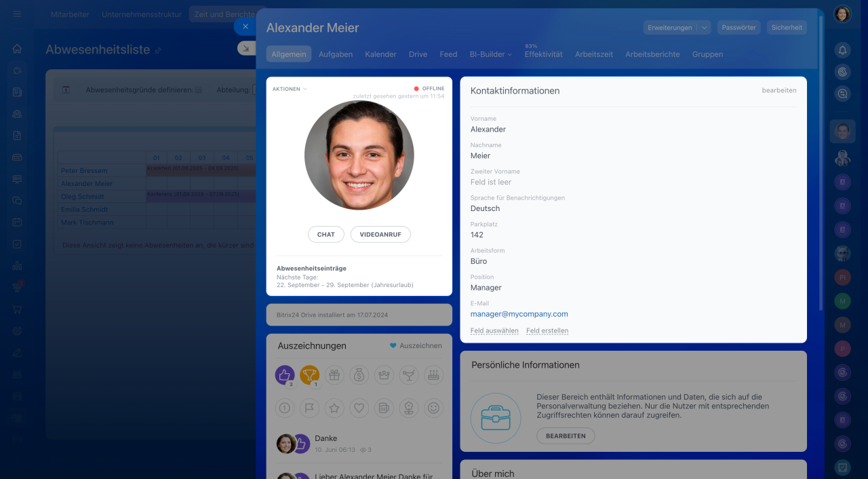Click bearbeiten link in Kontaktinformationen
The width and height of the screenshot is (868, 479).
(x=779, y=90)
